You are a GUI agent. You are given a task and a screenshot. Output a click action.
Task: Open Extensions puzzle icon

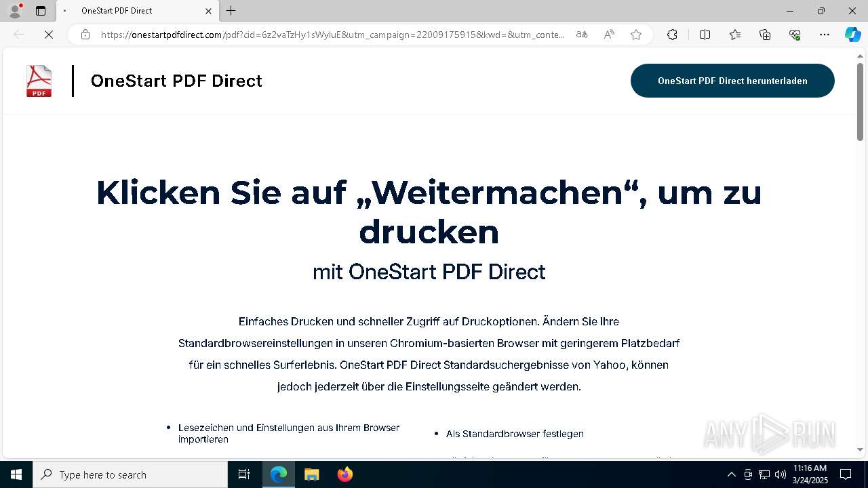(672, 35)
